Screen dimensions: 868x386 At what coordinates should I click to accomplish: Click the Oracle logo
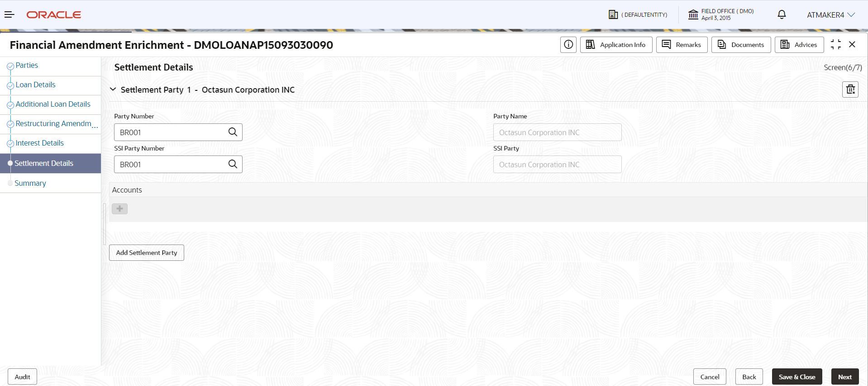point(54,15)
